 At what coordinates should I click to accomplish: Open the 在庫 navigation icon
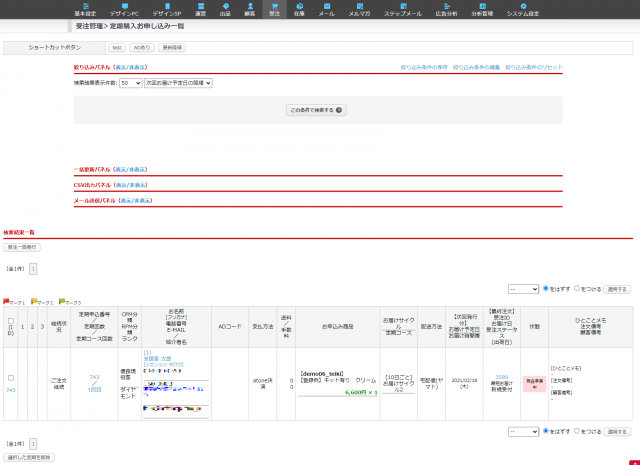pos(299,9)
